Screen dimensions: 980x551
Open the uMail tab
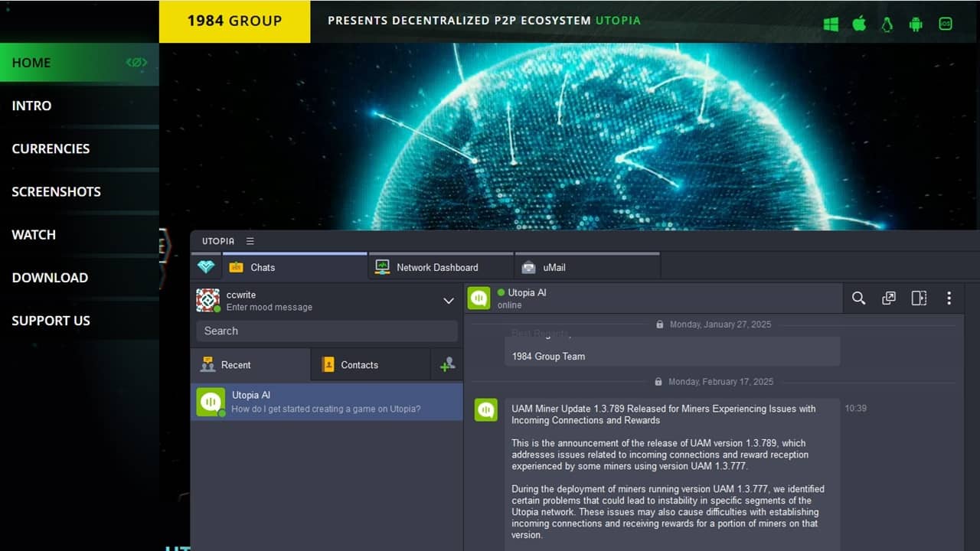pyautogui.click(x=554, y=267)
